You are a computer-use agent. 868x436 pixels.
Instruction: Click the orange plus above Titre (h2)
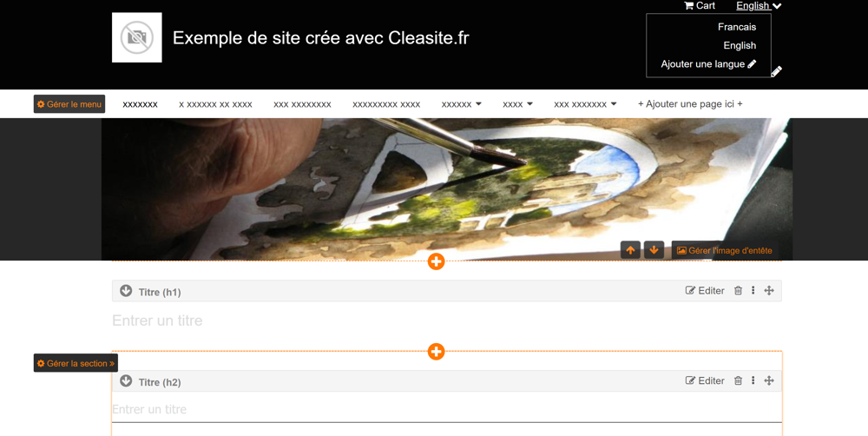[x=437, y=351]
